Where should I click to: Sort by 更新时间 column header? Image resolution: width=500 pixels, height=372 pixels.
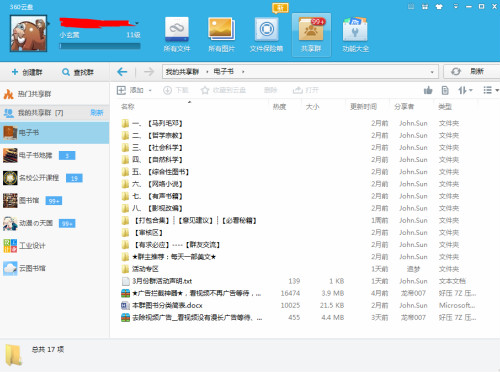click(x=363, y=107)
